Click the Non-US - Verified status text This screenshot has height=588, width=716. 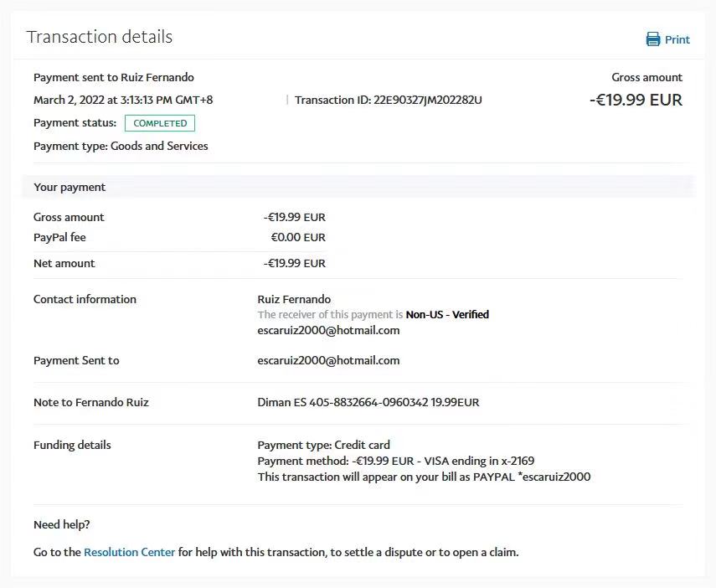[x=447, y=315]
